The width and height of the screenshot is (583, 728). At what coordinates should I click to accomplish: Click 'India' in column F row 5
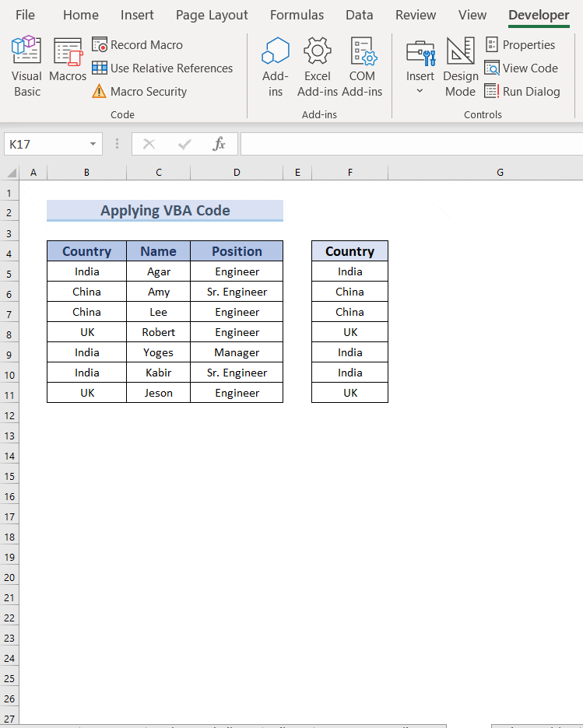point(349,271)
